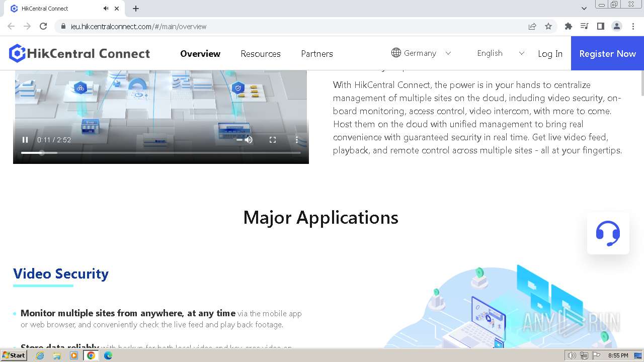Open the media controls icon in toolbar
The image size is (644, 362).
click(x=584, y=26)
